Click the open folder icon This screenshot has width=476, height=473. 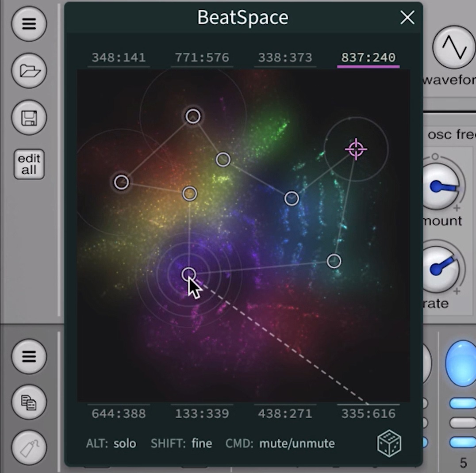tap(29, 71)
